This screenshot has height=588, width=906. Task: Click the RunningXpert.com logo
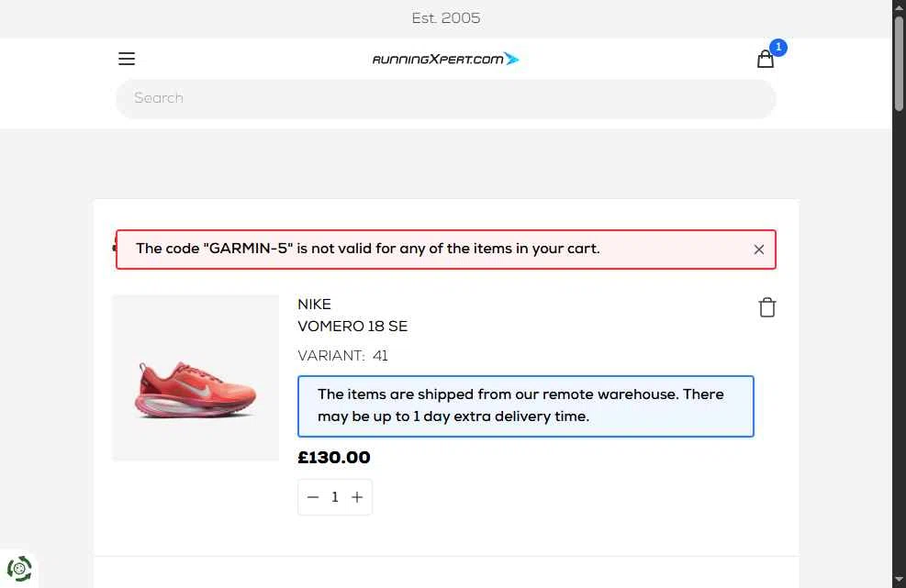(x=445, y=59)
